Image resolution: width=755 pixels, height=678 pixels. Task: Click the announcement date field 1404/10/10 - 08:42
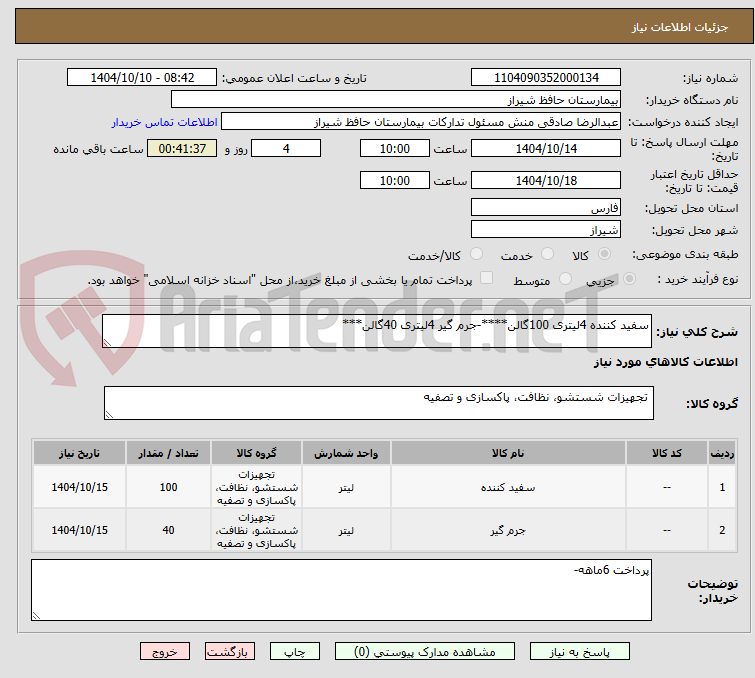(x=142, y=78)
